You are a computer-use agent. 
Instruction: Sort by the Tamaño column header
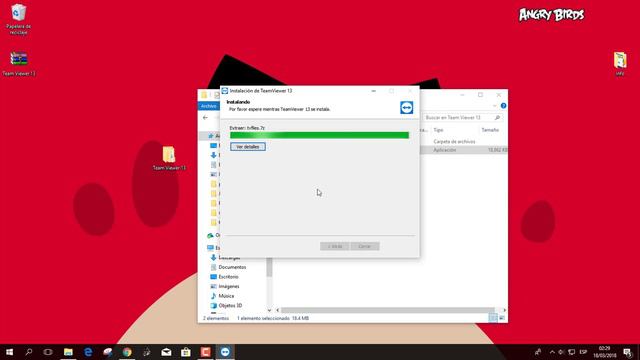click(x=490, y=130)
